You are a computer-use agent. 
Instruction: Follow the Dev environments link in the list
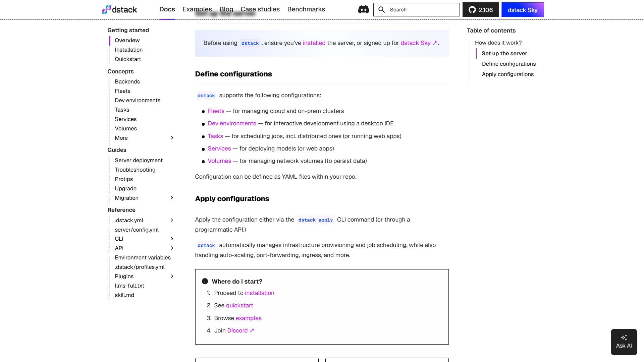click(x=232, y=123)
